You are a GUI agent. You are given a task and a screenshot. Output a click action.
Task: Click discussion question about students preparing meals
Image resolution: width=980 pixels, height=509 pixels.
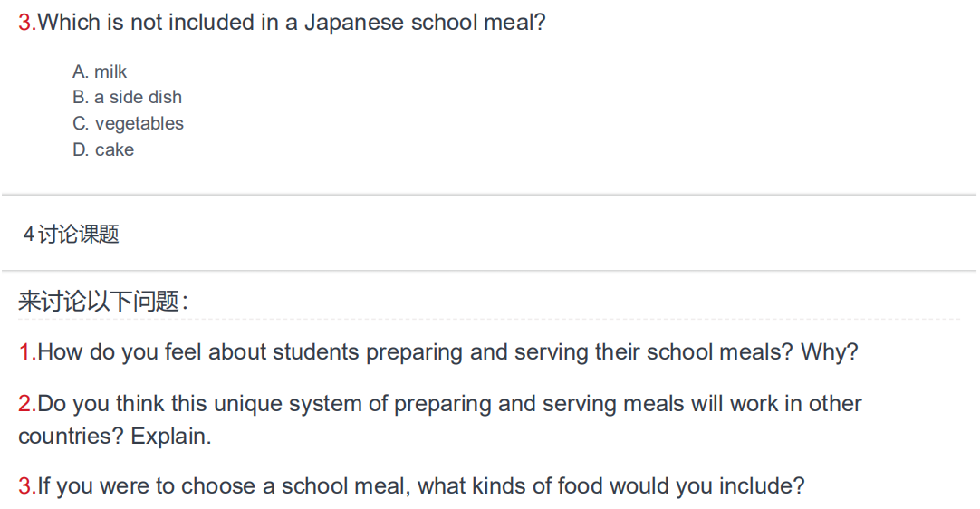pyautogui.click(x=438, y=352)
